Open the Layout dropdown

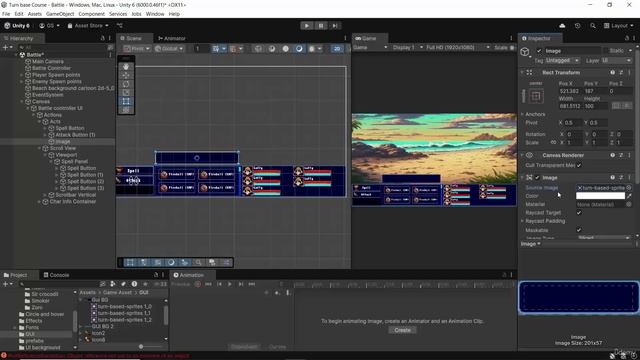[x=619, y=26]
